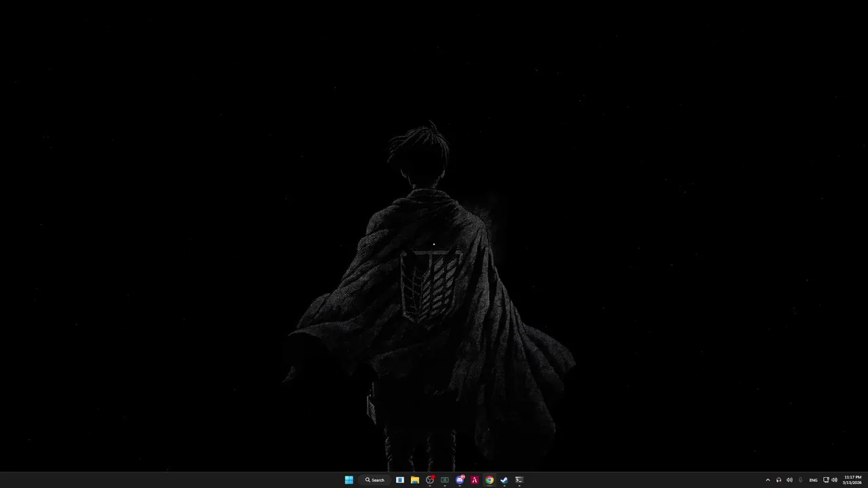
Task: Open the green Xbox-style taskbar app
Action: pos(445,480)
